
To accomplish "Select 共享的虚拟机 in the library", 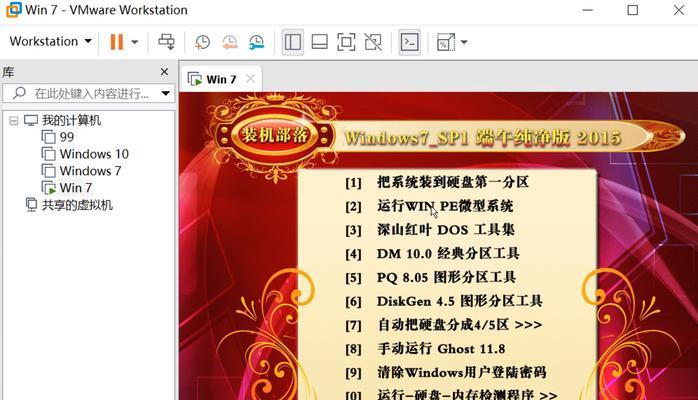I will click(x=77, y=205).
